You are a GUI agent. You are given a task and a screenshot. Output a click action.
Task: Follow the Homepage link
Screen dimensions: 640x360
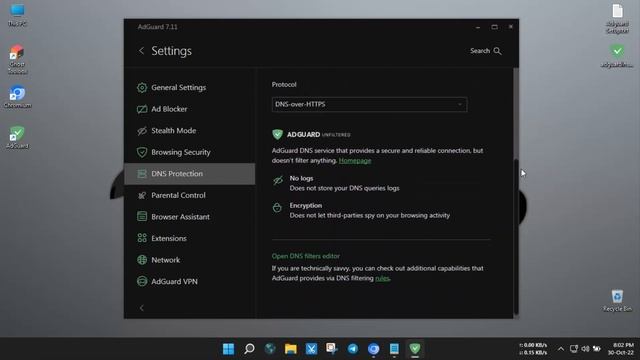[355, 161]
